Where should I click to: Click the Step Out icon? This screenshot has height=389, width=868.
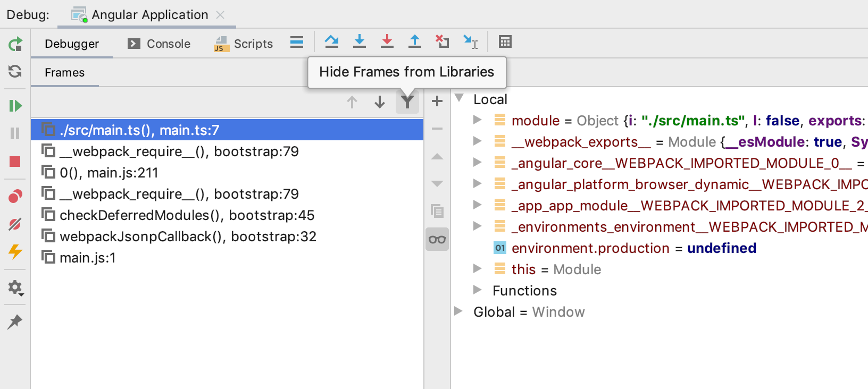(415, 41)
